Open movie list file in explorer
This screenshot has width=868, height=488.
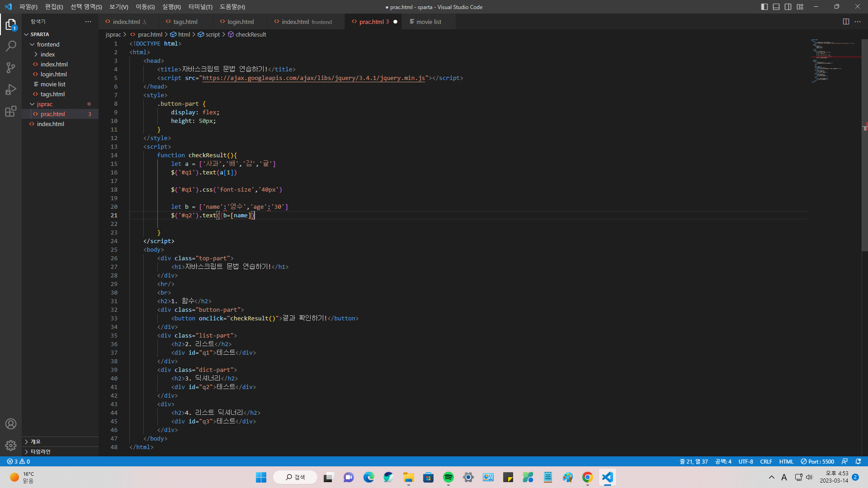(x=60, y=84)
